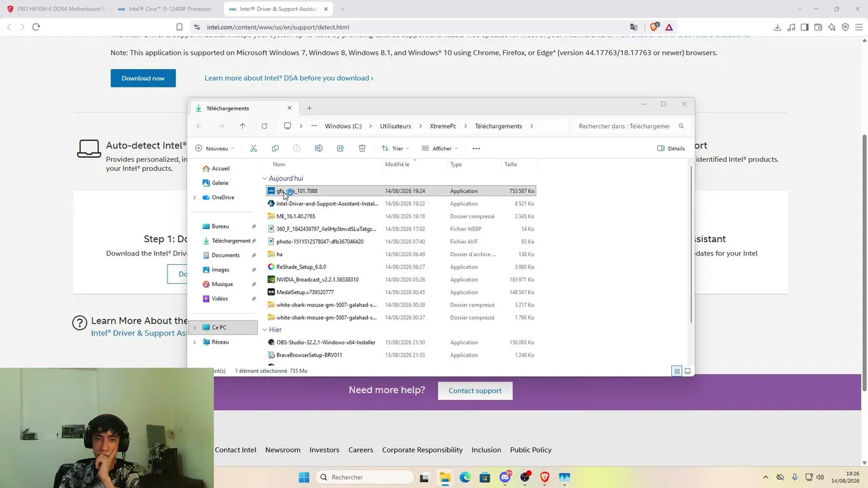Screen dimensions: 868x488
Task: Open the Newsroom footer link
Action: (x=283, y=450)
